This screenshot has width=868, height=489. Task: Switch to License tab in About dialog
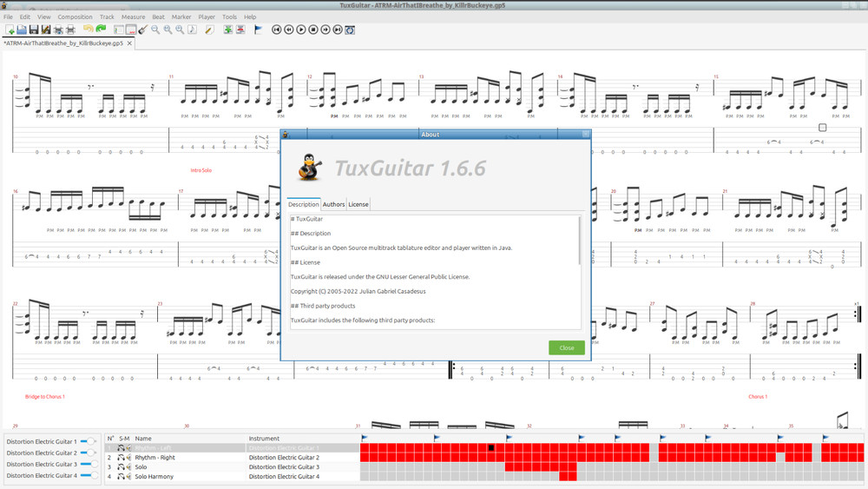tap(358, 204)
